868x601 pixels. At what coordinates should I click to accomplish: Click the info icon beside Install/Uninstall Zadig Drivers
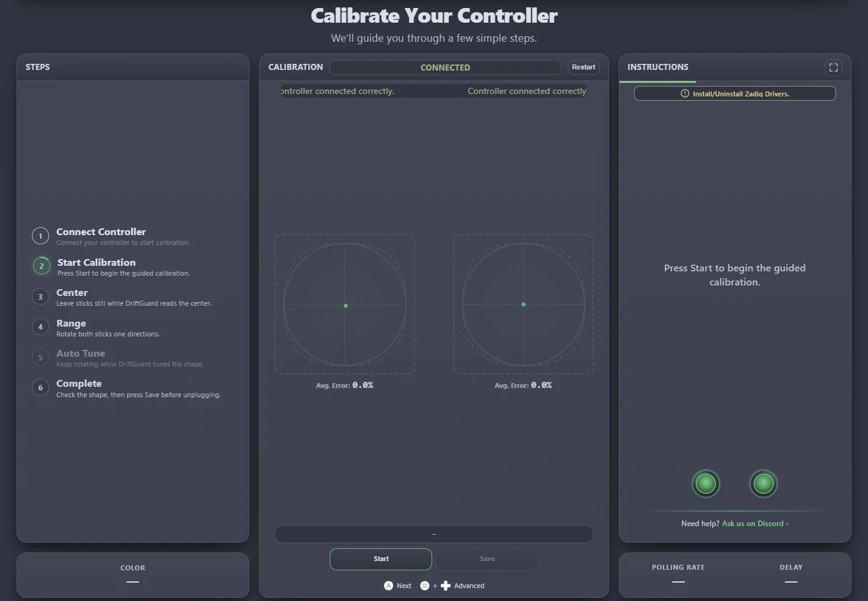pyautogui.click(x=685, y=93)
